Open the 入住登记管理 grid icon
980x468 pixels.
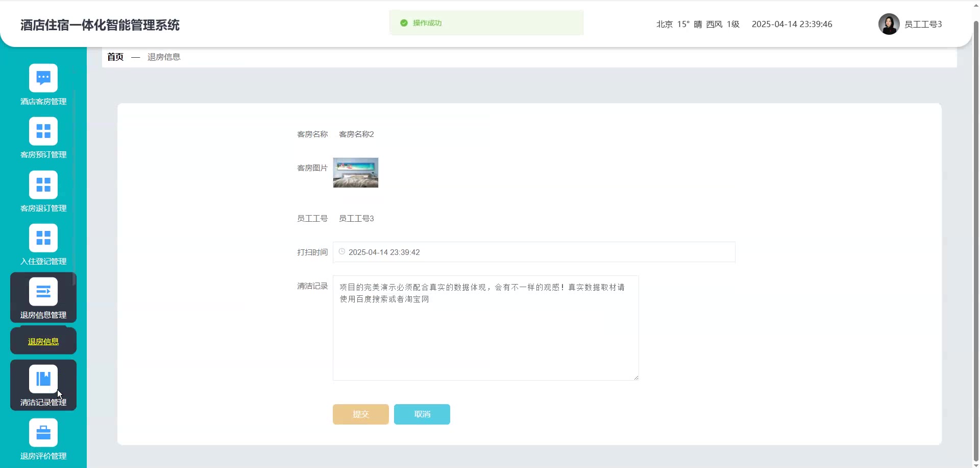coord(43,238)
